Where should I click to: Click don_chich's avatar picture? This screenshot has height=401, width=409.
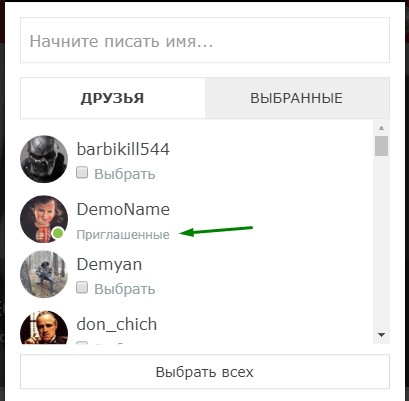44,327
